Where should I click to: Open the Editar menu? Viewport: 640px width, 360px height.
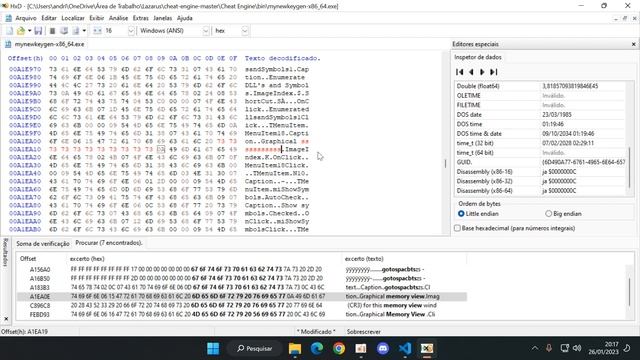(x=49, y=18)
